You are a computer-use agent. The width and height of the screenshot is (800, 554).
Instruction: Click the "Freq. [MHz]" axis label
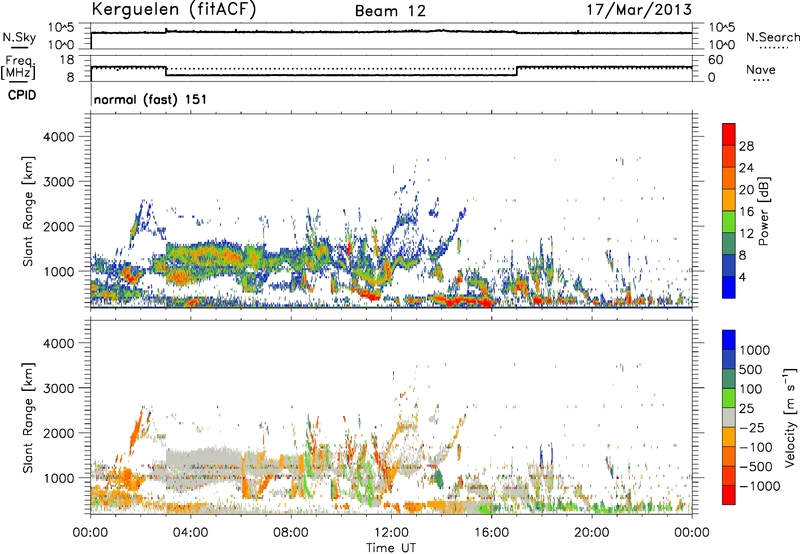(19, 67)
